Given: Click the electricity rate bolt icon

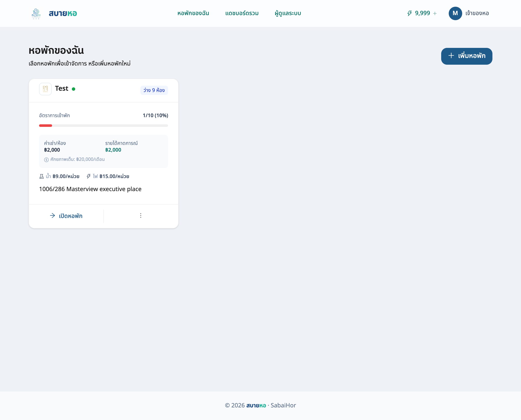Looking at the screenshot, I should [89, 176].
